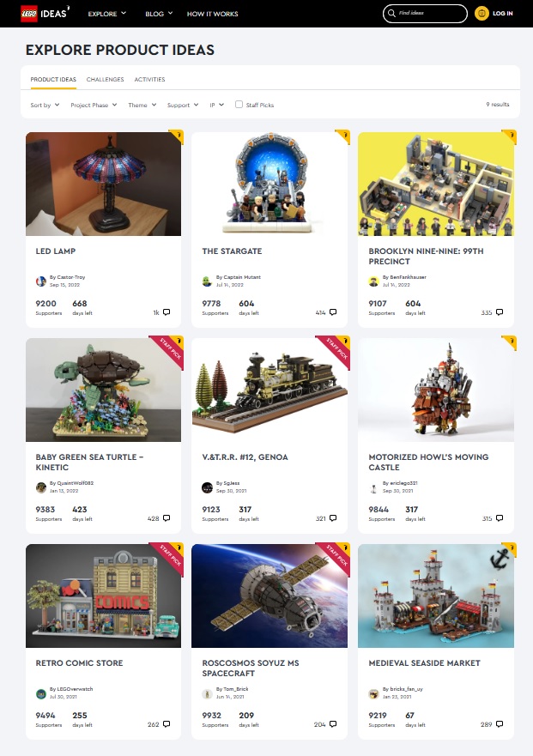Screen dimensions: 533x756
Task: Click the LEGO Ideas logo
Action: tap(45, 14)
